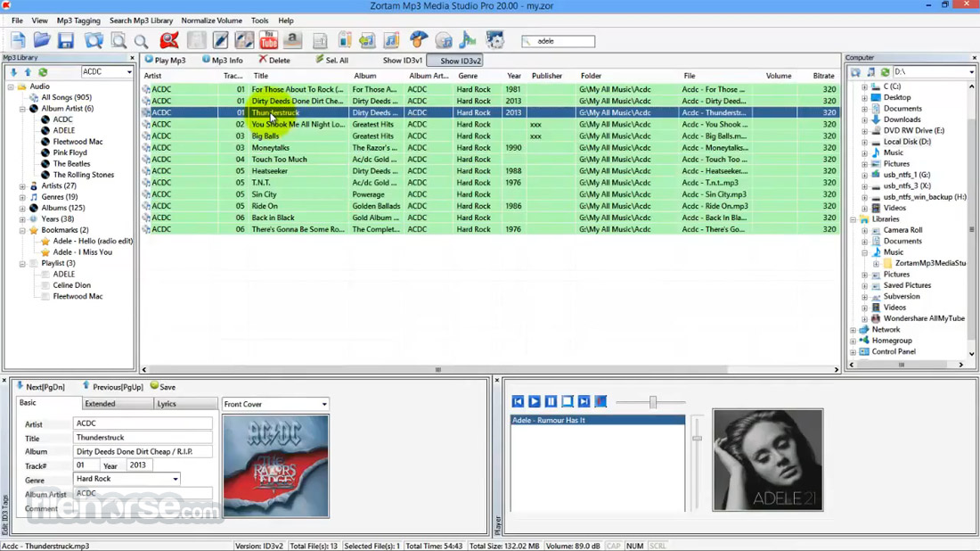Click the music note icon in Computer panel
This screenshot has width=980, height=551.
[x=870, y=72]
